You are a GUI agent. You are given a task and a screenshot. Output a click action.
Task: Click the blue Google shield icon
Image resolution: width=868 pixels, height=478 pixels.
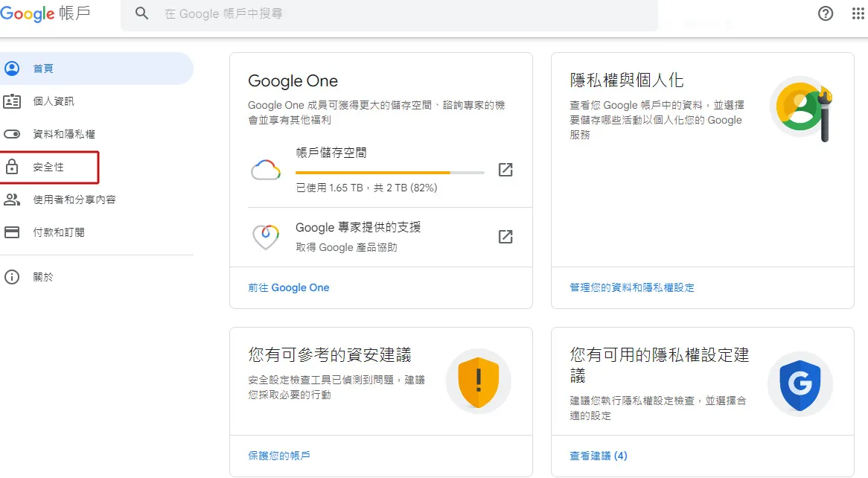point(800,383)
